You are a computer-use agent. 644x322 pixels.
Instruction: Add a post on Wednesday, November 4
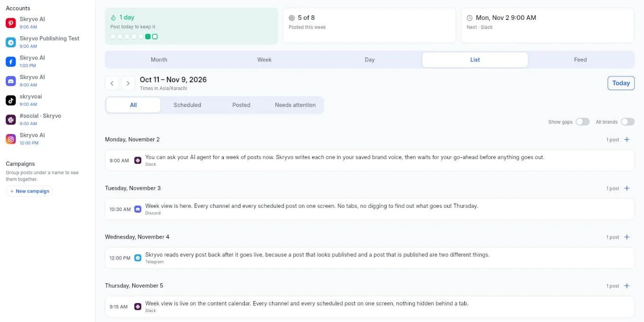tap(627, 237)
